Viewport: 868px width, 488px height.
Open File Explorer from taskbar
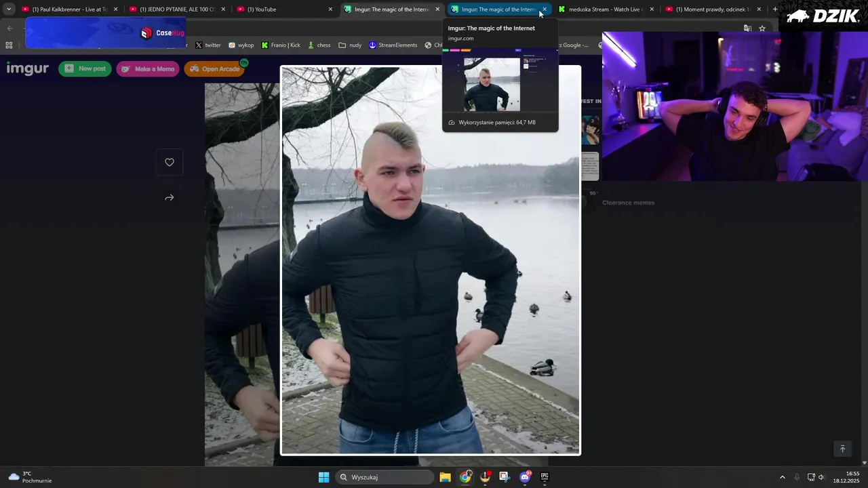(x=445, y=477)
